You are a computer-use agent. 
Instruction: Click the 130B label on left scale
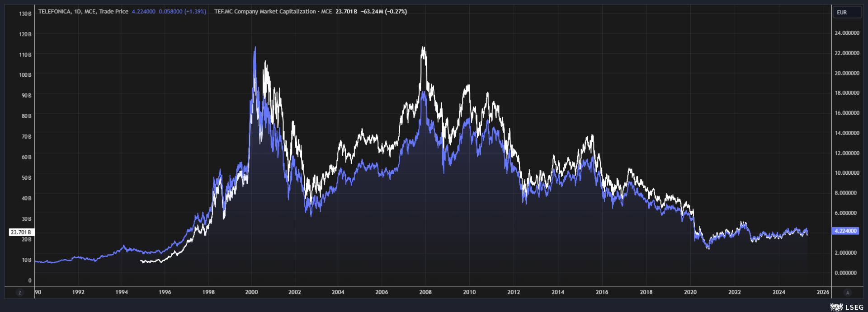tap(25, 14)
